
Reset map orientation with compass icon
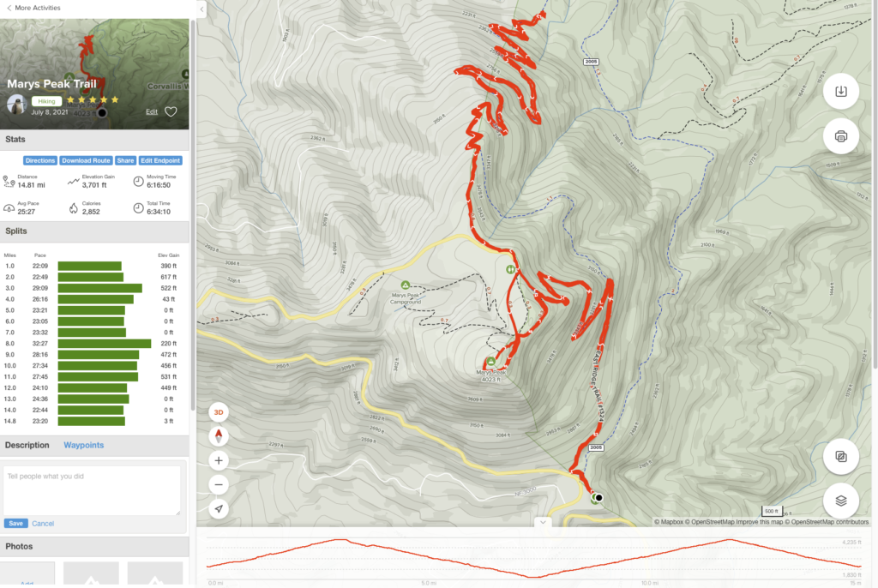tap(219, 436)
